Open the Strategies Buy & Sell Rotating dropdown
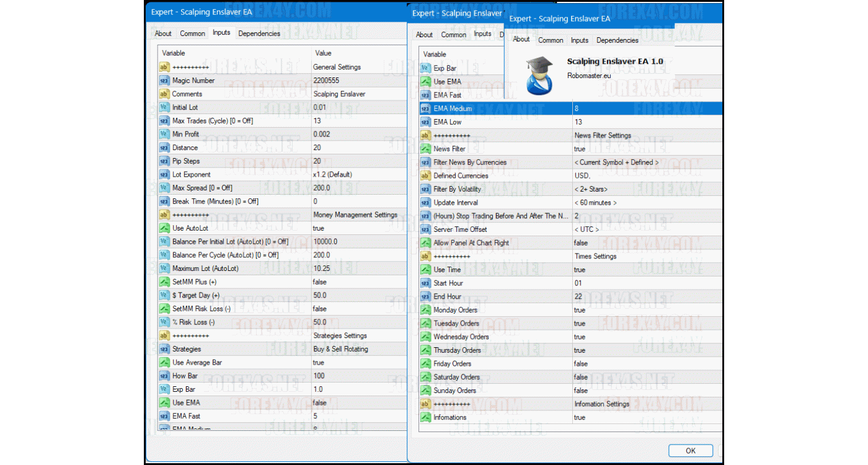Viewport: 868px width, 465px height. point(340,349)
